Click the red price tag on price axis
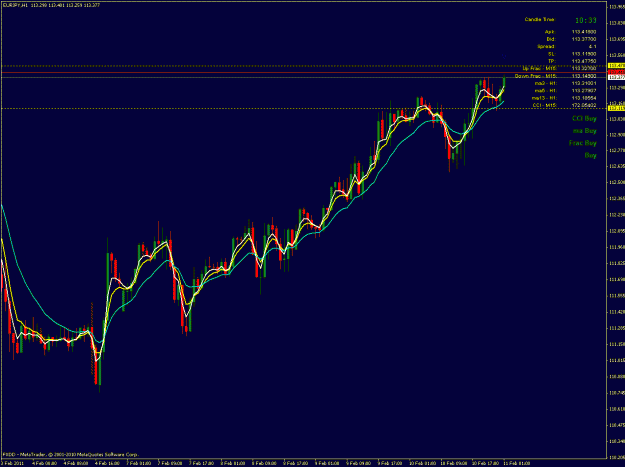This screenshot has width=625, height=467. pos(616,71)
